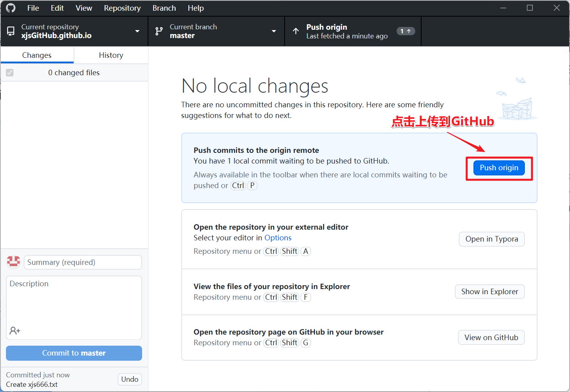The width and height of the screenshot is (570, 392).
Task: Open the Repository menu
Action: pos(122,8)
